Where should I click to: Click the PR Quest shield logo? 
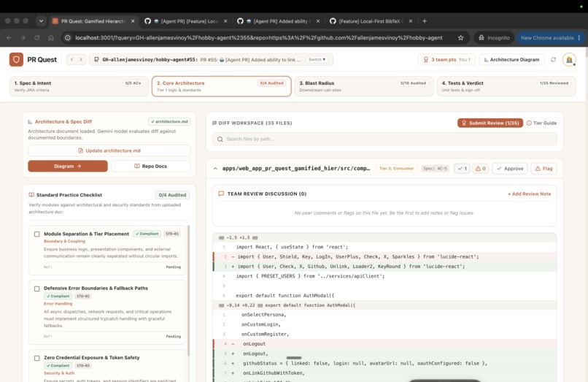pos(16,59)
